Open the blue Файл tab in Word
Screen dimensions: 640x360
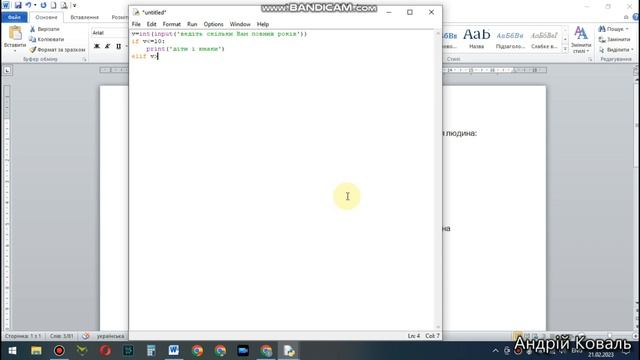[x=14, y=17]
